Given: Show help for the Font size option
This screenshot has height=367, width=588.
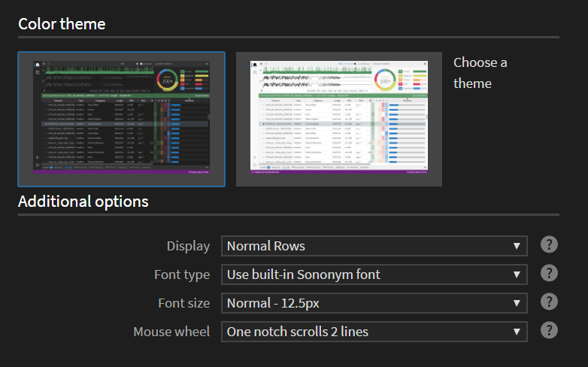Looking at the screenshot, I should pos(549,302).
